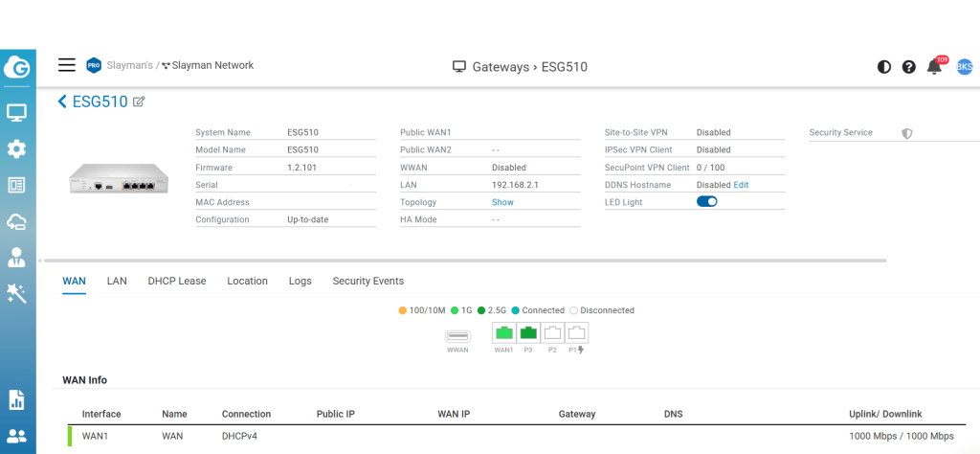The width and height of the screenshot is (980, 454).
Task: Select the P3 port icon
Action: [x=528, y=333]
